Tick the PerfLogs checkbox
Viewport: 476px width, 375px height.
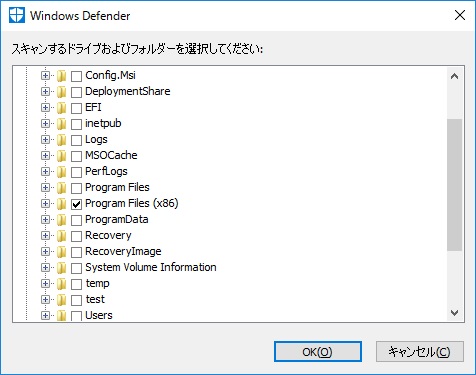tap(76, 172)
